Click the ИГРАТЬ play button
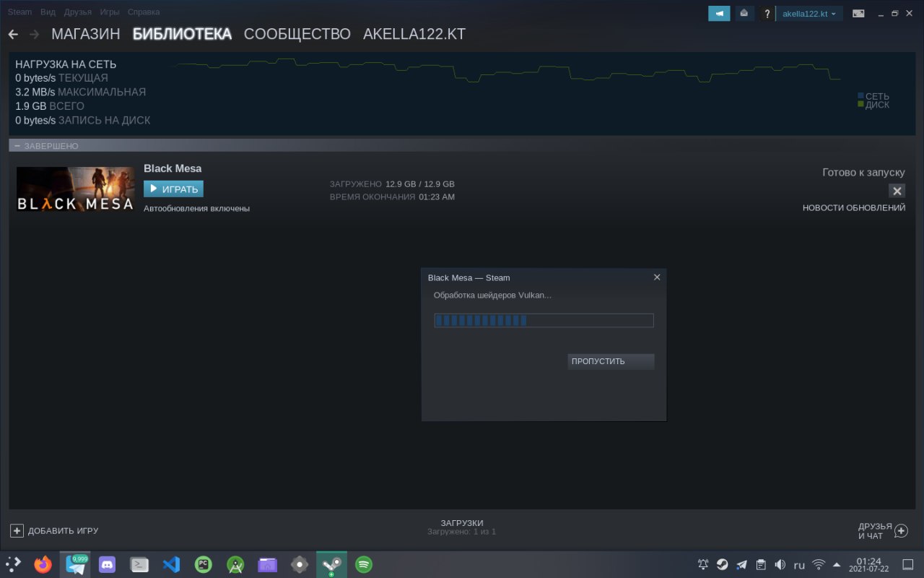This screenshot has height=578, width=924. click(173, 189)
